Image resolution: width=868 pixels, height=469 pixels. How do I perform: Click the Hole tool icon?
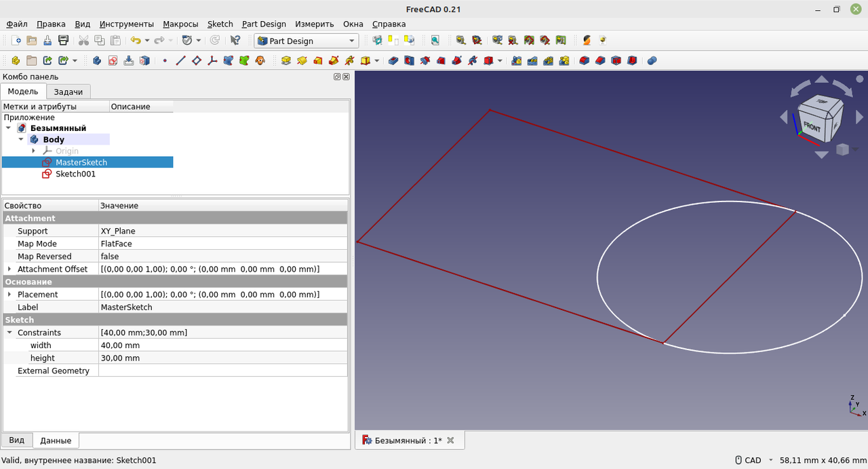point(409,60)
